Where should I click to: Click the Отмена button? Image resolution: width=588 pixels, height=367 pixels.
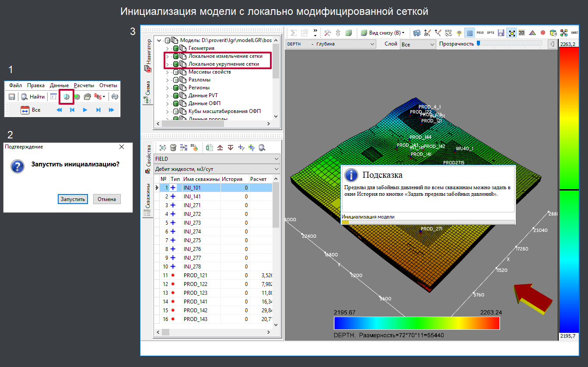coord(107,199)
